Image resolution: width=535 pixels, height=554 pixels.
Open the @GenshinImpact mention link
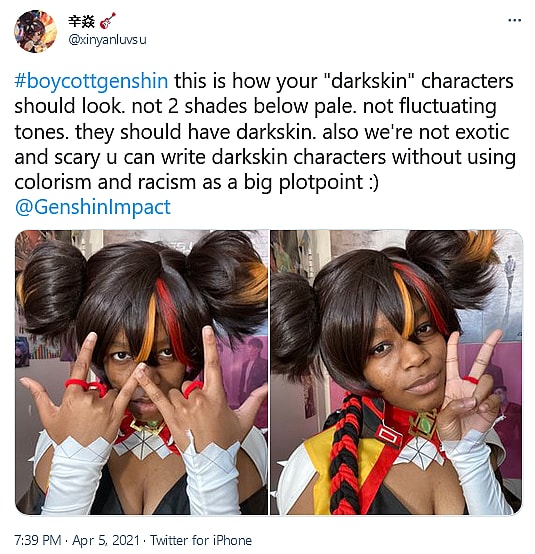[x=93, y=207]
